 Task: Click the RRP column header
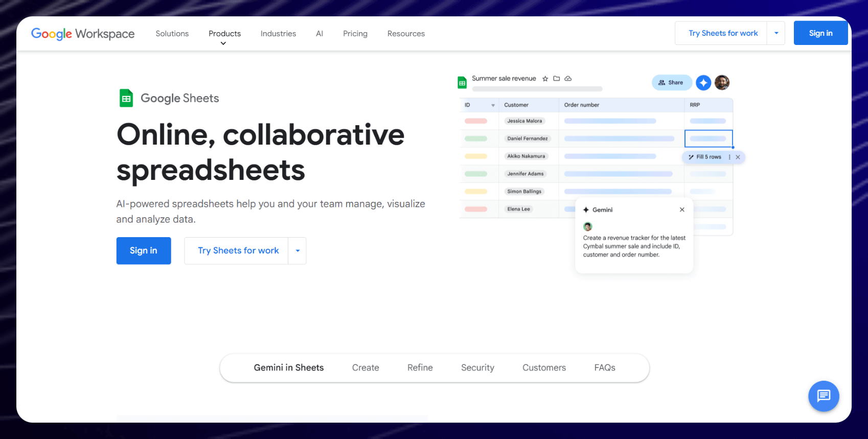click(695, 105)
